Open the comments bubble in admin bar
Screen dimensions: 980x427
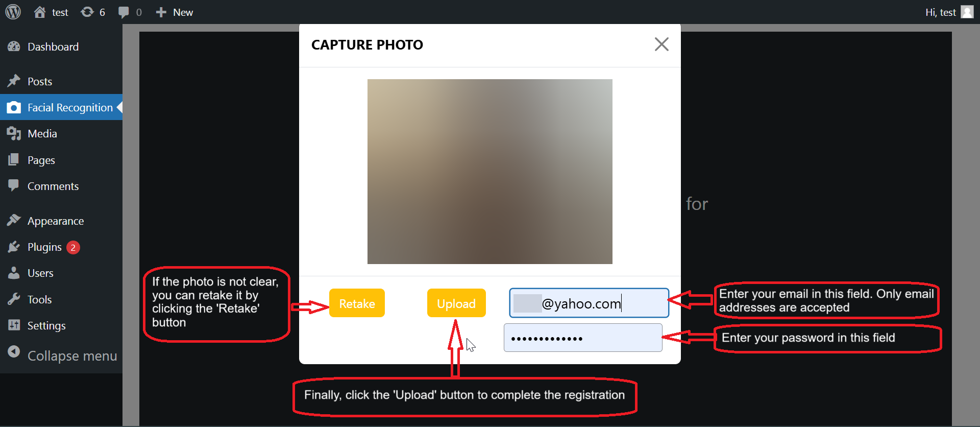pyautogui.click(x=124, y=12)
